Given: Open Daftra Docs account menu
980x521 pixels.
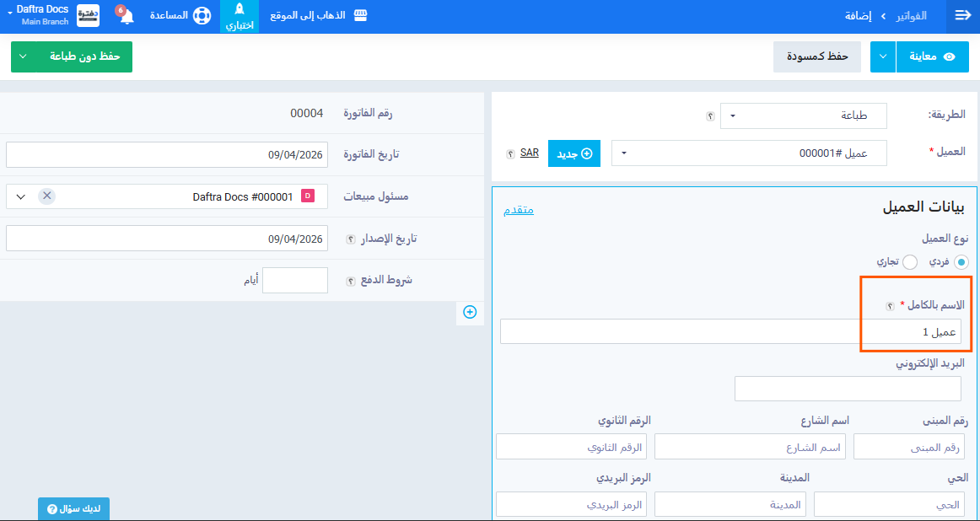Looking at the screenshot, I should click(x=42, y=16).
